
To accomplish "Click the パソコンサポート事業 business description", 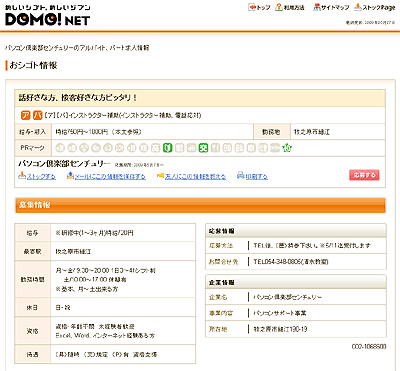I will tap(280, 313).
